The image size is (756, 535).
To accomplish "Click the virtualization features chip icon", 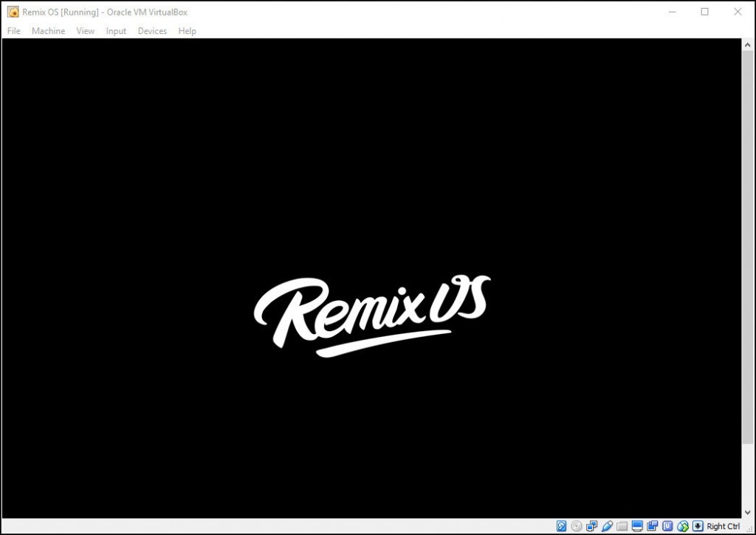I will (667, 525).
